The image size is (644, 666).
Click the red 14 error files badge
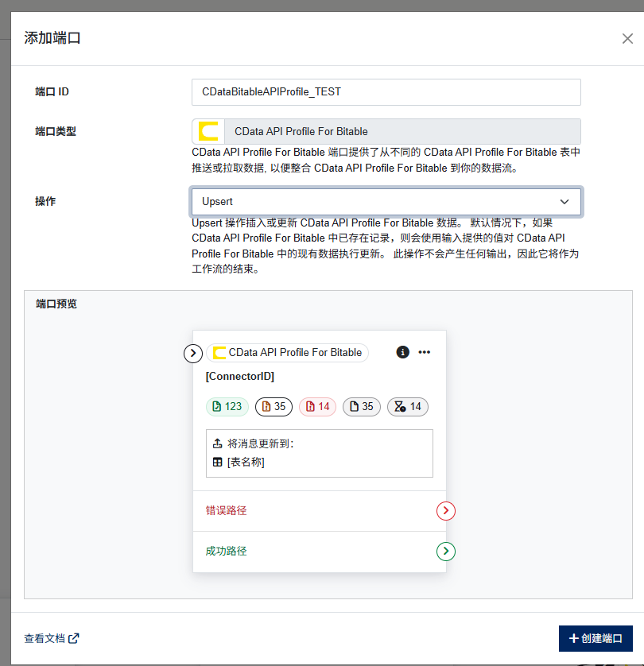coord(318,406)
